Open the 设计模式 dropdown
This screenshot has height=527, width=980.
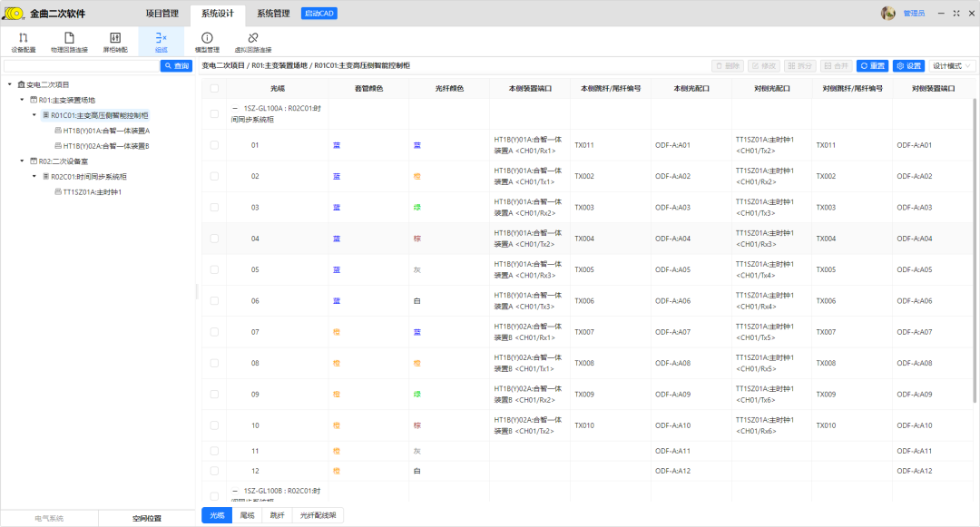952,66
